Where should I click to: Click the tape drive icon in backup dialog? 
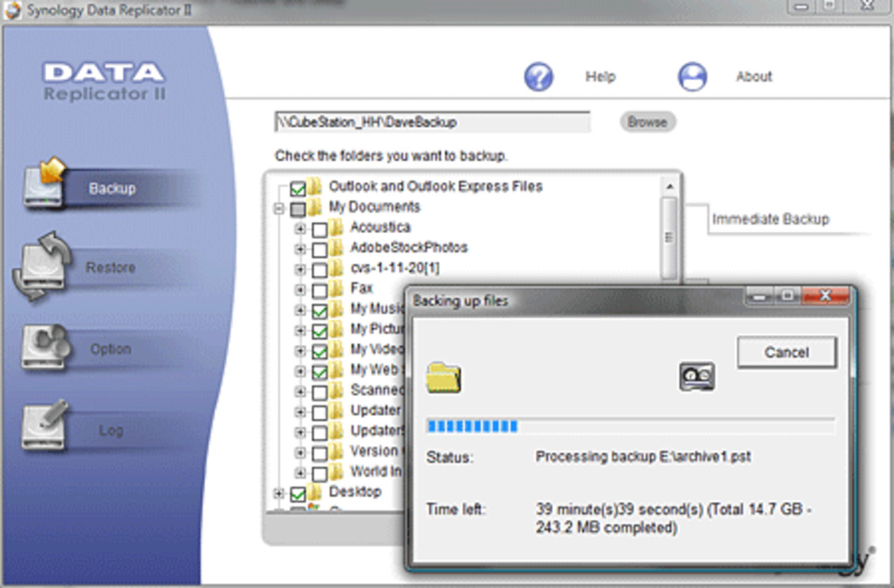697,376
